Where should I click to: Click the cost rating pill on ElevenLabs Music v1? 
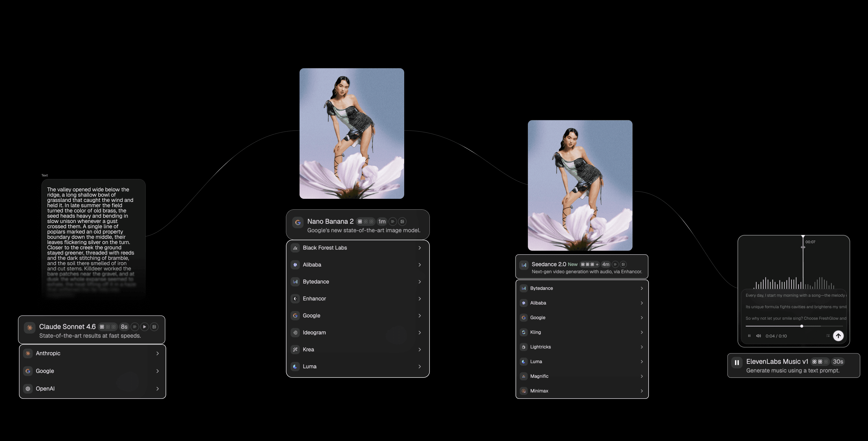point(820,362)
